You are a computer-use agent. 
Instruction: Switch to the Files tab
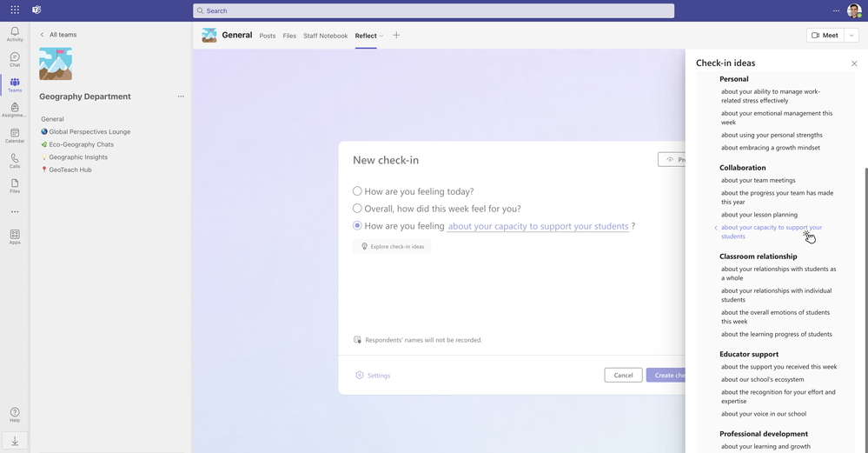[289, 36]
